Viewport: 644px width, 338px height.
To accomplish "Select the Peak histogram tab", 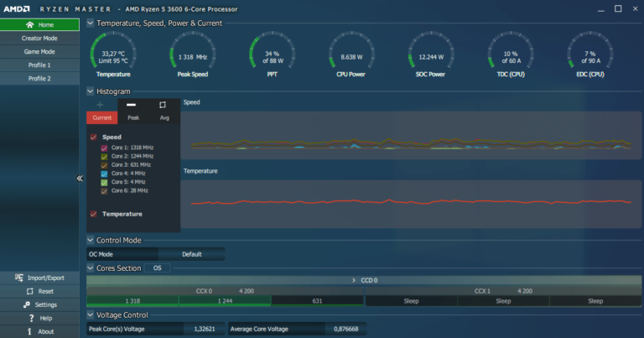I will coord(132,111).
